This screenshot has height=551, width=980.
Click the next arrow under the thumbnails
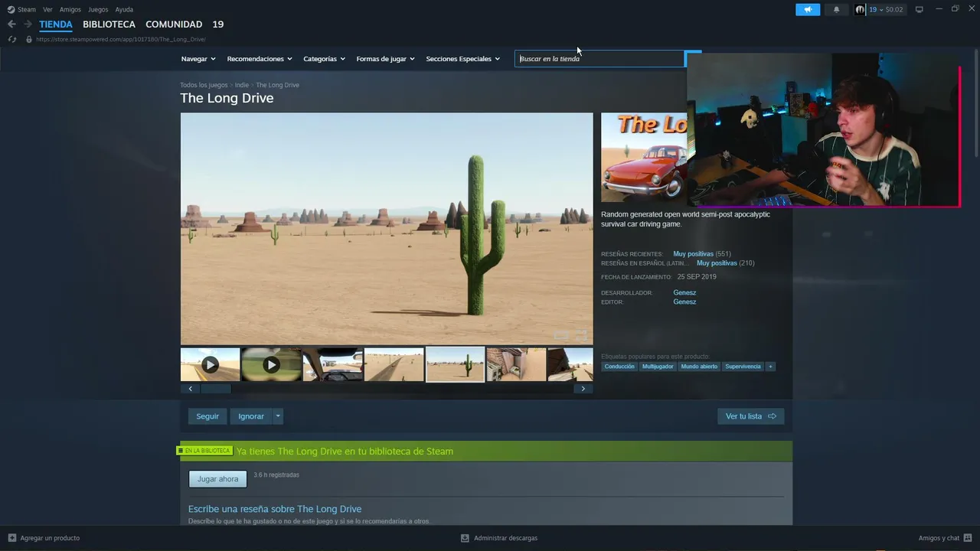(x=583, y=389)
